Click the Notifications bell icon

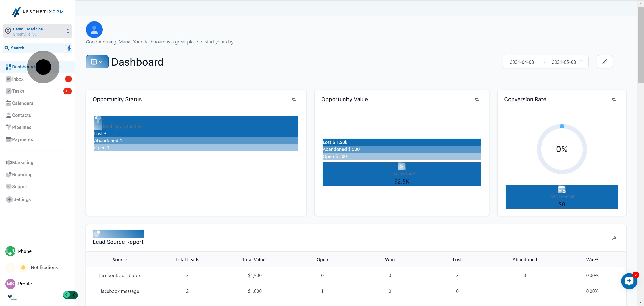pyautogui.click(x=23, y=267)
